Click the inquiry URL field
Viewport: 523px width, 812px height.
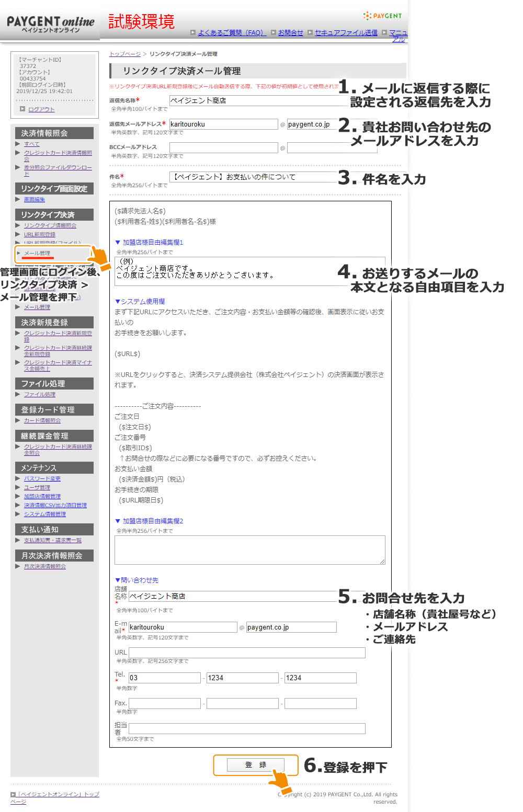247,653
